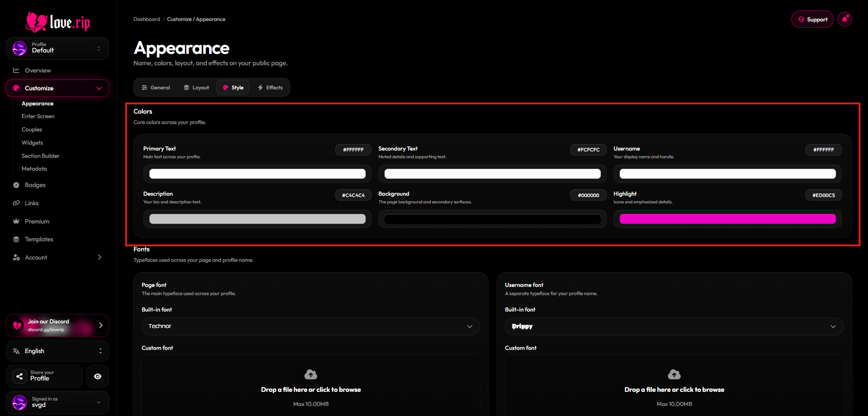
Task: Go to Badges page
Action: [35, 185]
